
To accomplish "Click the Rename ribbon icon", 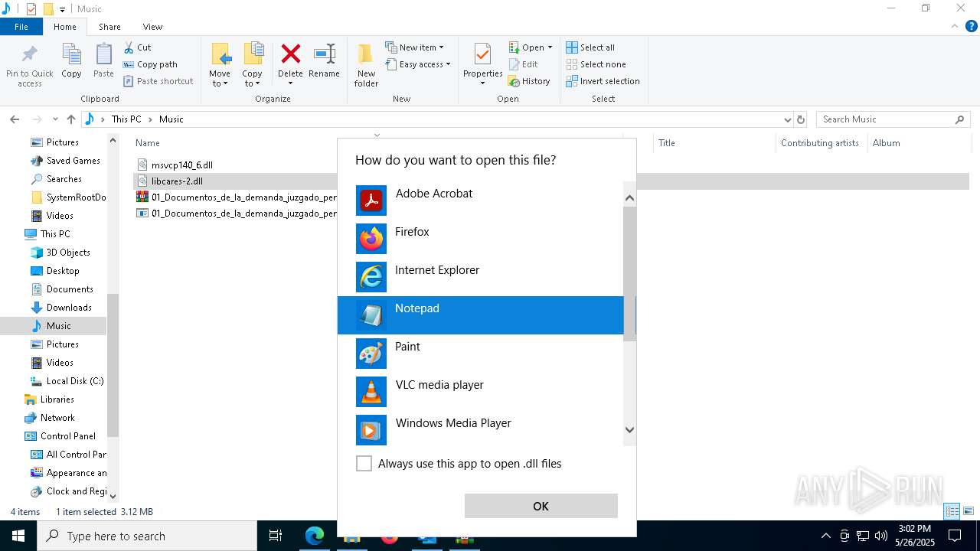I will [x=324, y=60].
